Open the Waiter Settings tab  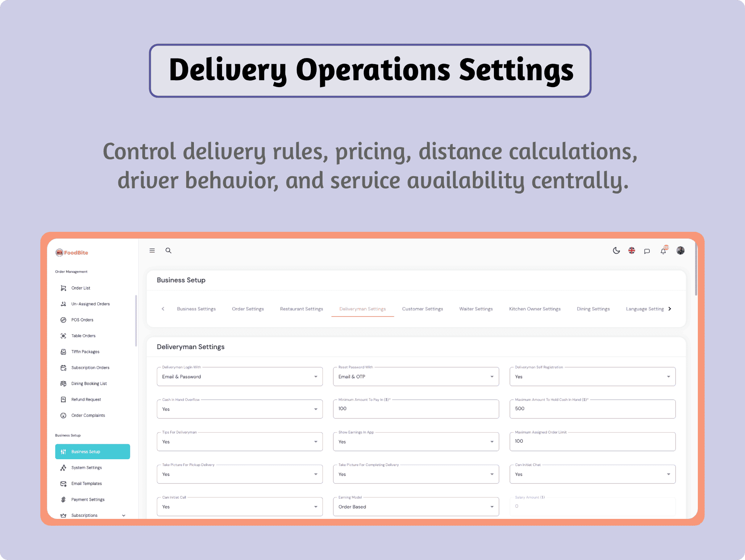[x=476, y=309]
